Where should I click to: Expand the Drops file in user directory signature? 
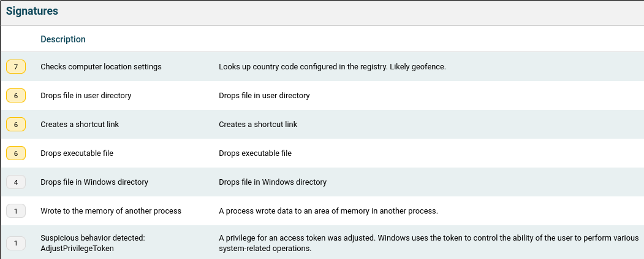(86, 96)
